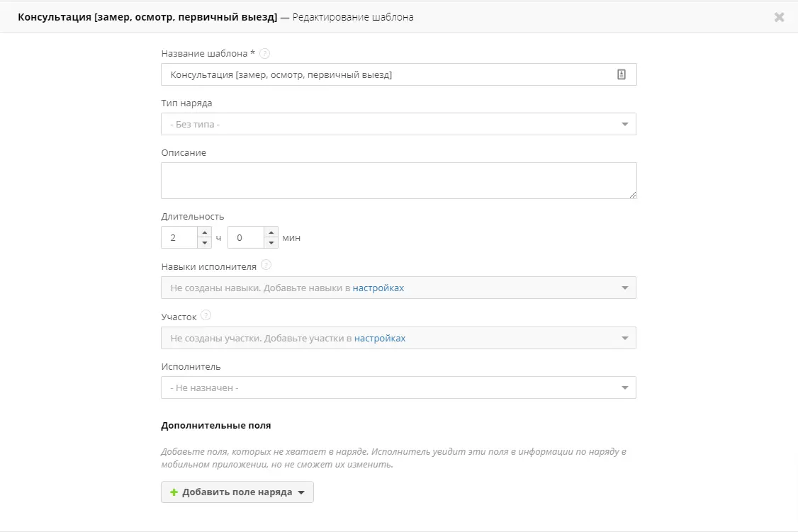Decrease the minutes duration value
This screenshot has width=798, height=532.
click(271, 242)
